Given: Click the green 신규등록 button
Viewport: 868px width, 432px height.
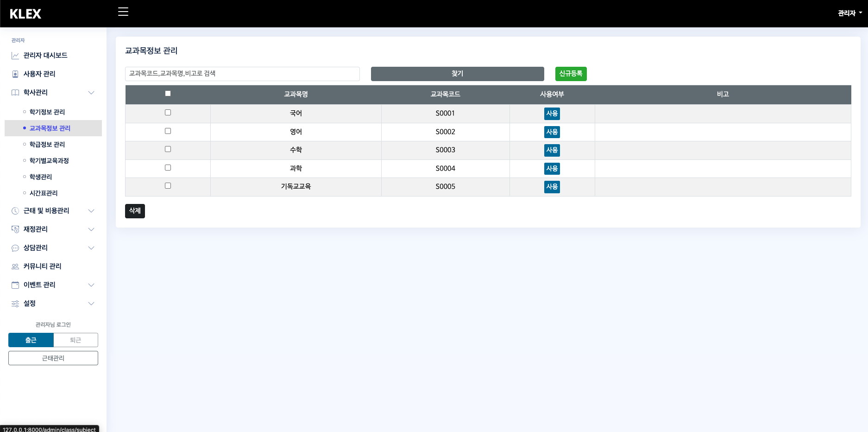Looking at the screenshot, I should point(571,74).
